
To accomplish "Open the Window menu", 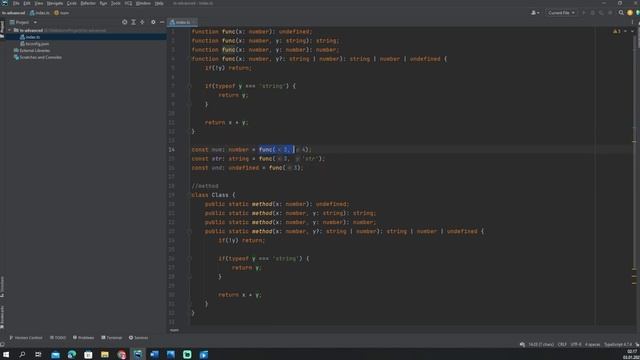I will pyautogui.click(x=143, y=3).
